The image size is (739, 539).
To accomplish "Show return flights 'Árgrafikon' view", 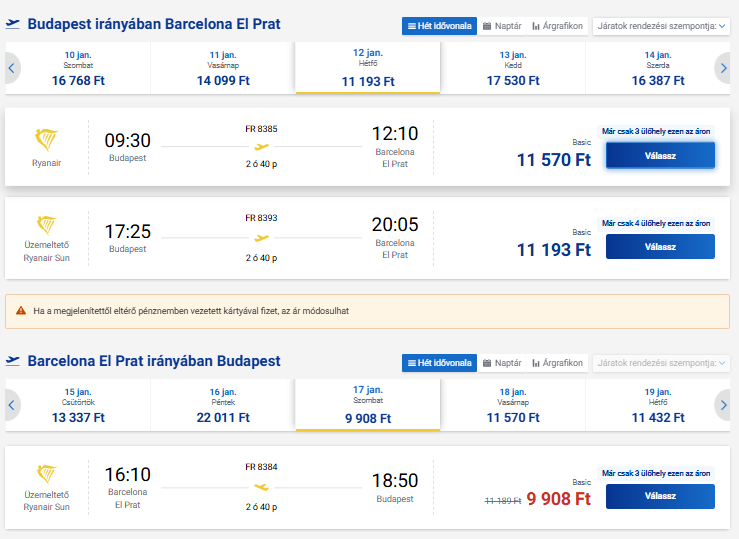I will (558, 363).
